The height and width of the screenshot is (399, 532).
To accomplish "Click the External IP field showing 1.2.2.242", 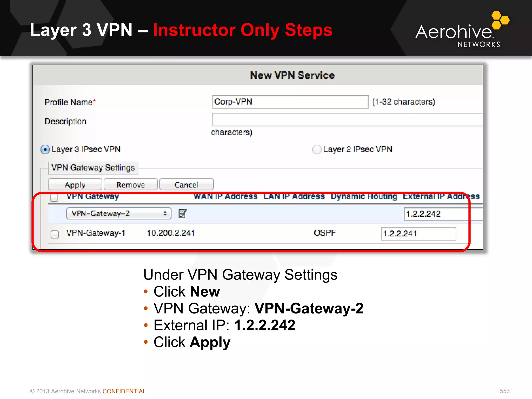I will pos(443,214).
